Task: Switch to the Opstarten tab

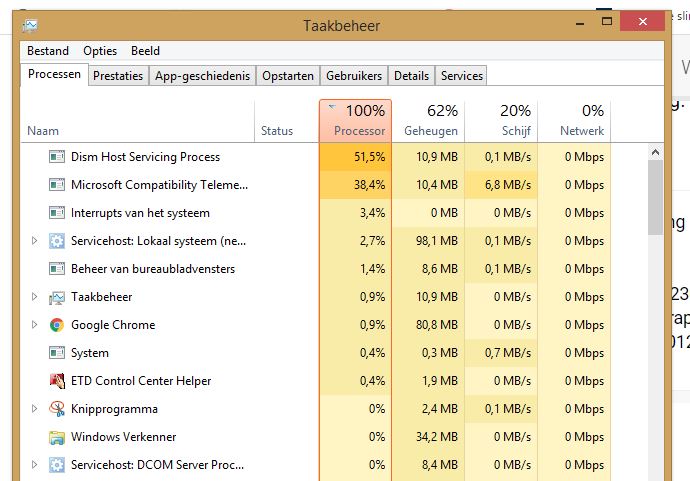Action: (x=288, y=76)
